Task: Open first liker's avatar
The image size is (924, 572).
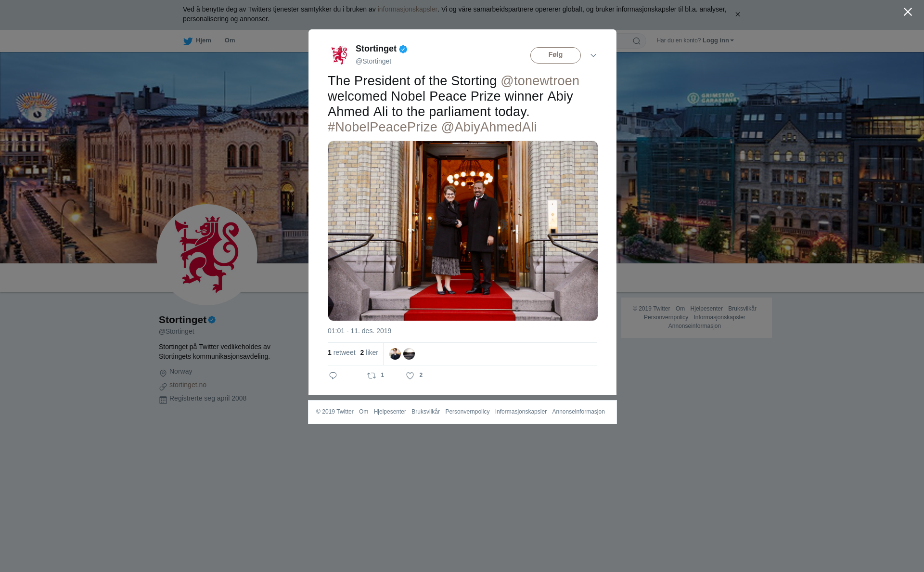Action: 395,354
